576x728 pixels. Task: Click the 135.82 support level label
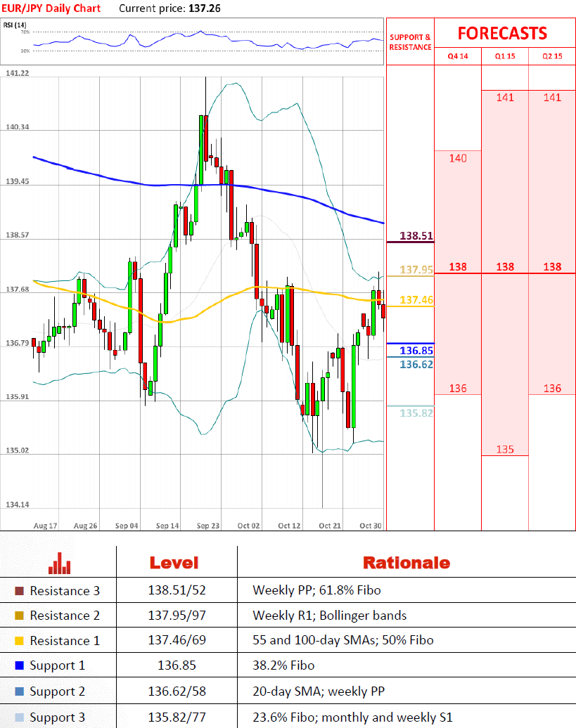point(416,413)
